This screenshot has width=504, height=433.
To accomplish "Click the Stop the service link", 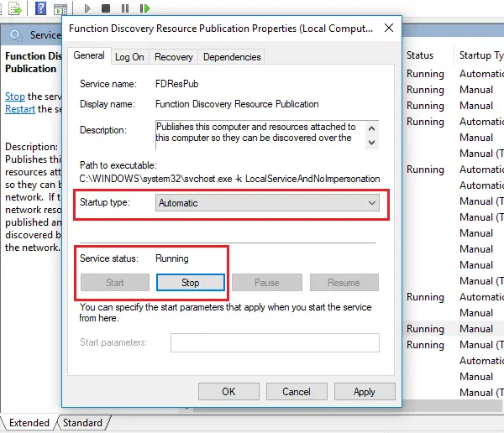I will coord(15,96).
